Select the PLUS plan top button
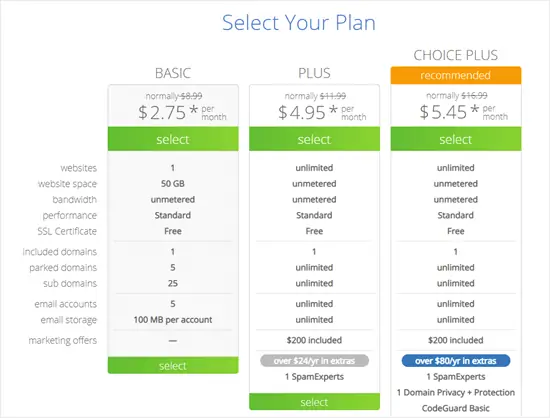The height and width of the screenshot is (418, 550). point(314,139)
